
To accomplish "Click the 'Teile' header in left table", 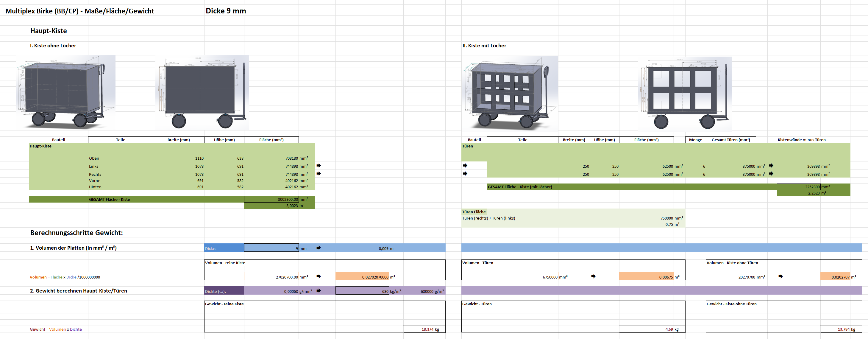I will [120, 140].
